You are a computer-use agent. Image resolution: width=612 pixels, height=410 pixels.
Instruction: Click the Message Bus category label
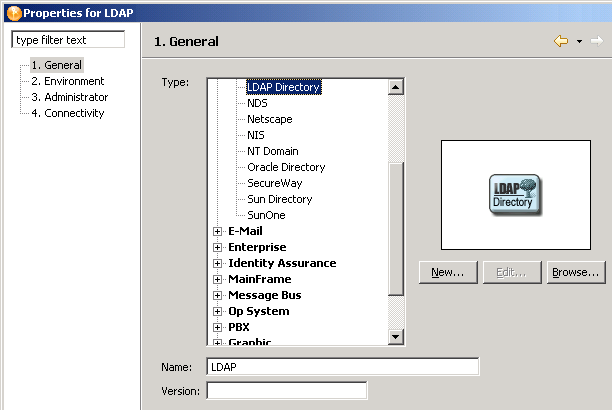(x=265, y=295)
